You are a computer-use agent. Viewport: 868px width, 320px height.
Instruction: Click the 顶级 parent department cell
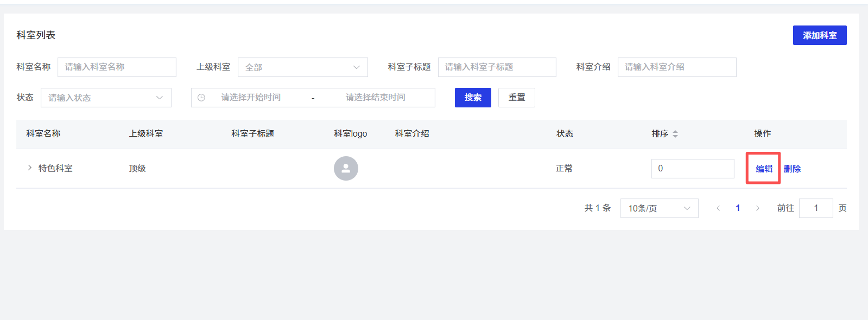coord(137,169)
